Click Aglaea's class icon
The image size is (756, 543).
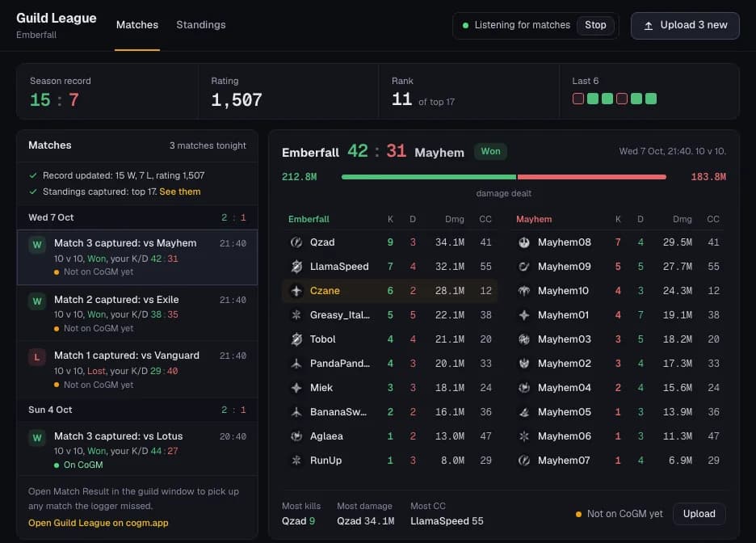[296, 436]
